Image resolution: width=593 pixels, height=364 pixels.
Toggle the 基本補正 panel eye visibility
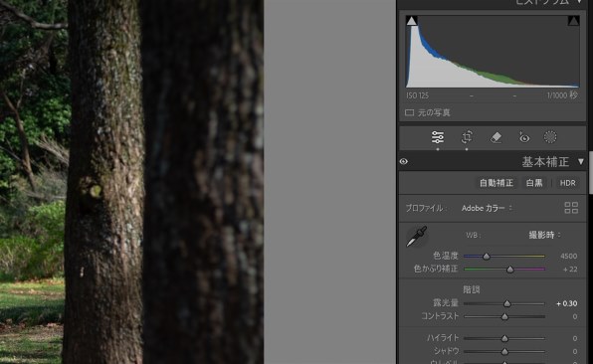coord(404,162)
